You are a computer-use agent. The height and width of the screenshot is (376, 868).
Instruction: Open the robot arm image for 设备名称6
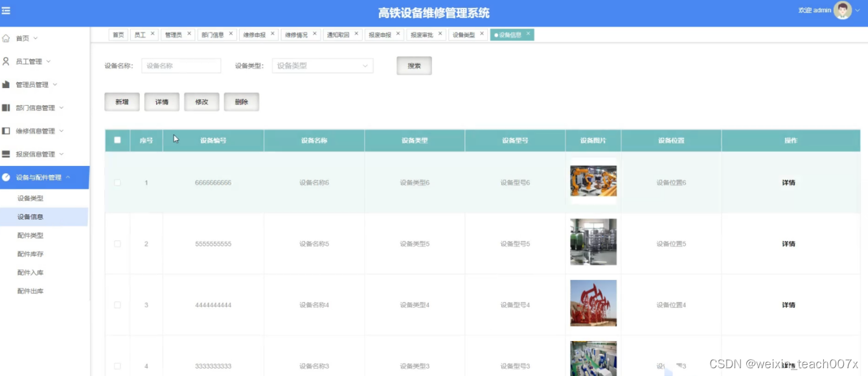pyautogui.click(x=593, y=181)
